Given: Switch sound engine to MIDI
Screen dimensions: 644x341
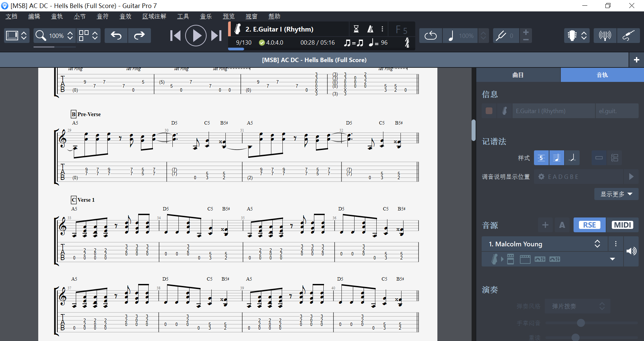Looking at the screenshot, I should click(x=622, y=225).
